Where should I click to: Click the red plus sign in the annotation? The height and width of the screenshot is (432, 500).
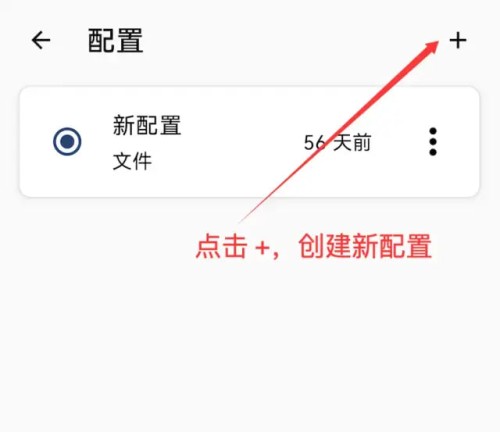(x=262, y=248)
